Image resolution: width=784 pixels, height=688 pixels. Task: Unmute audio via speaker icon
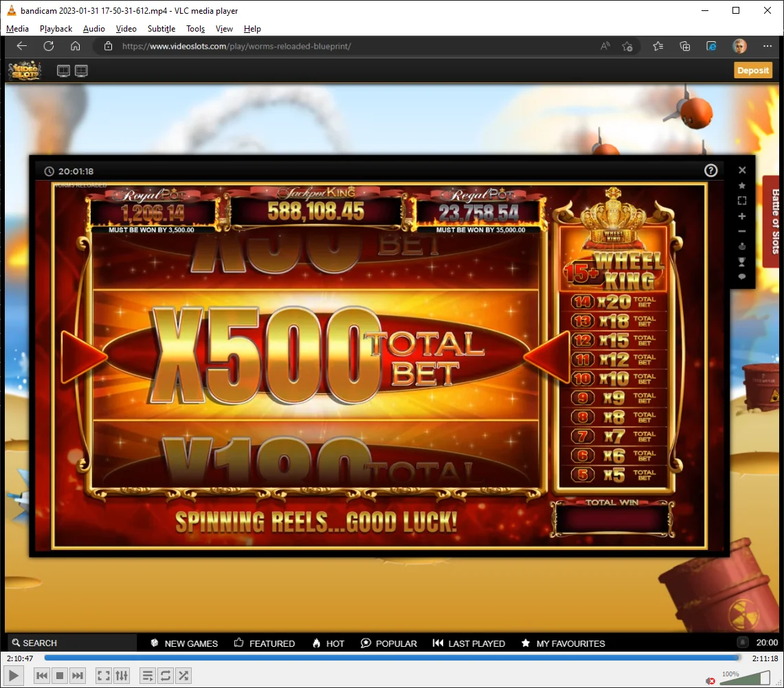tap(710, 681)
